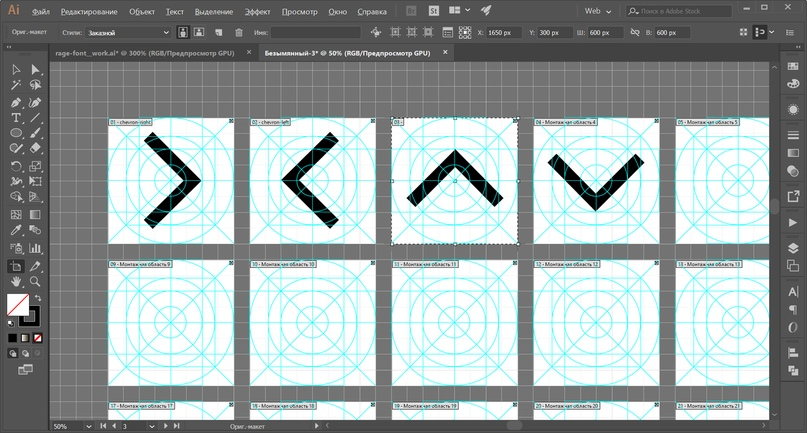Activate the Type tool
Viewport: 807px width, 433px height.
pos(16,118)
